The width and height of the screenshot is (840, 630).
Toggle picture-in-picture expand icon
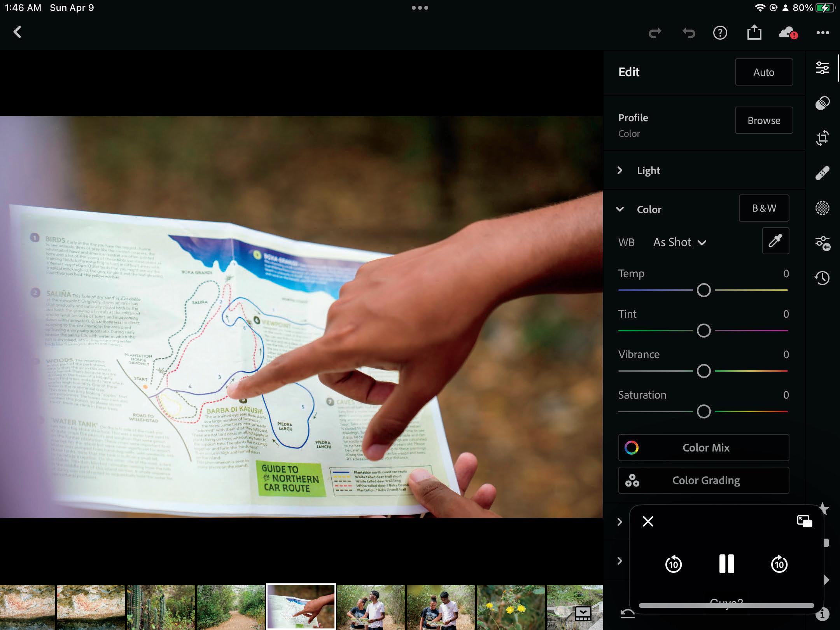[804, 521]
